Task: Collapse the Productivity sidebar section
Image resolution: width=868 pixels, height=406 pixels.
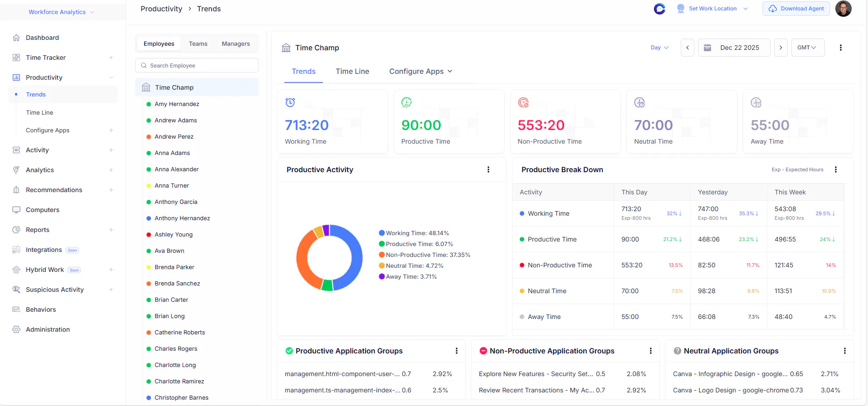Action: tap(111, 77)
